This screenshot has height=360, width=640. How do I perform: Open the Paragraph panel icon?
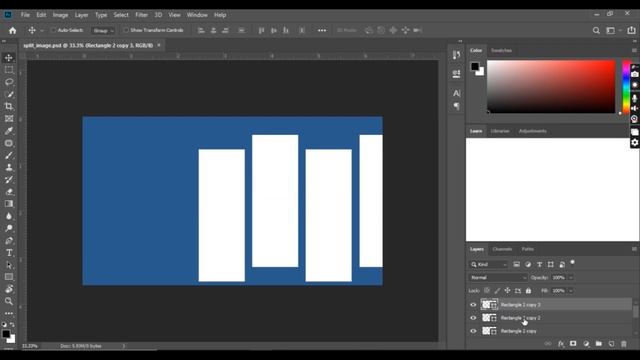point(456,106)
